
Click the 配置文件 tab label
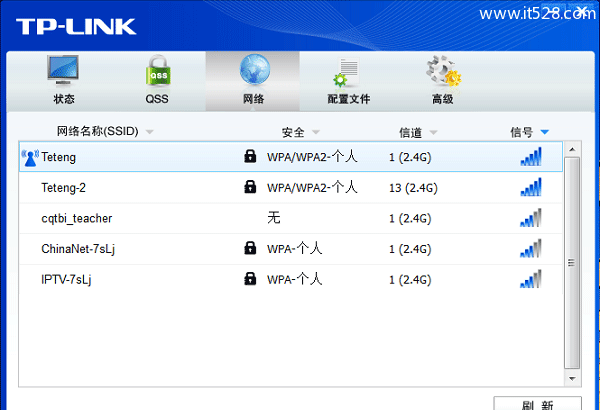click(349, 99)
